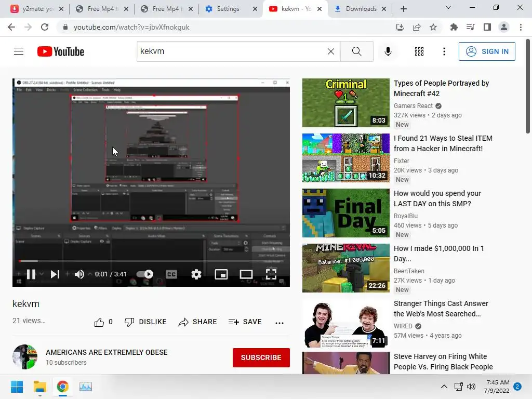The image size is (532, 399).
Task: Mute the video volume
Action: click(x=79, y=274)
